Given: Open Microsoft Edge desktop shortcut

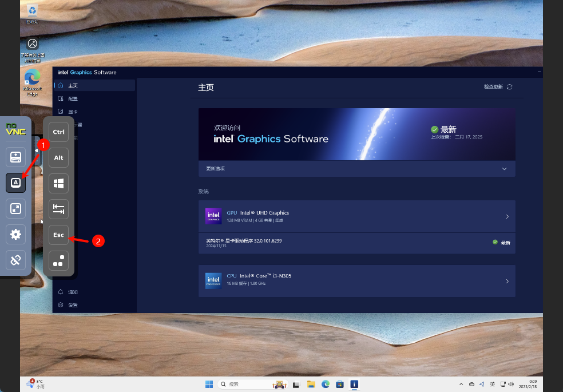Looking at the screenshot, I should coord(32,82).
